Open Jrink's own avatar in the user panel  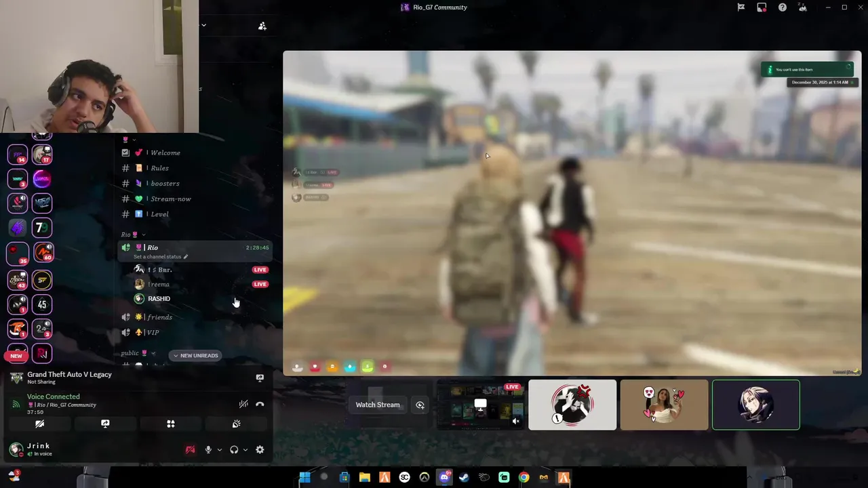click(x=16, y=449)
